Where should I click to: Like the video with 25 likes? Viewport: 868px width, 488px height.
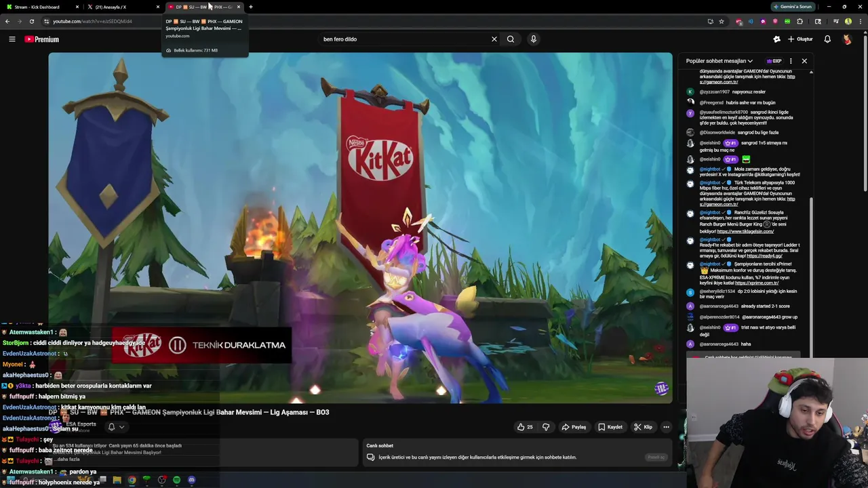pos(525,427)
